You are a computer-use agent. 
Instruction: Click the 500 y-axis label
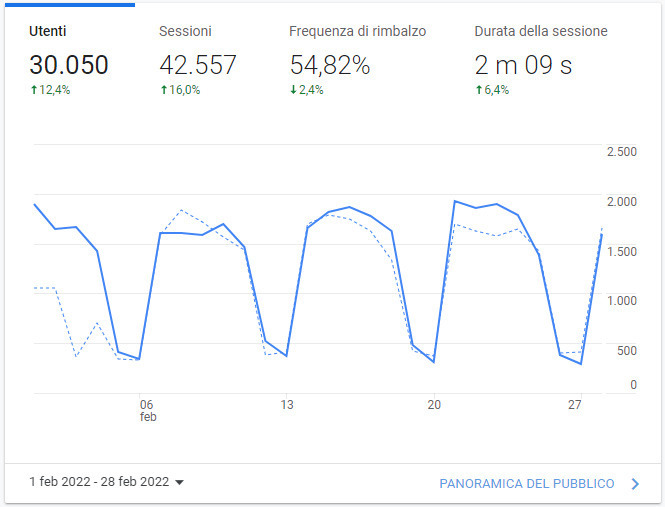click(x=627, y=351)
